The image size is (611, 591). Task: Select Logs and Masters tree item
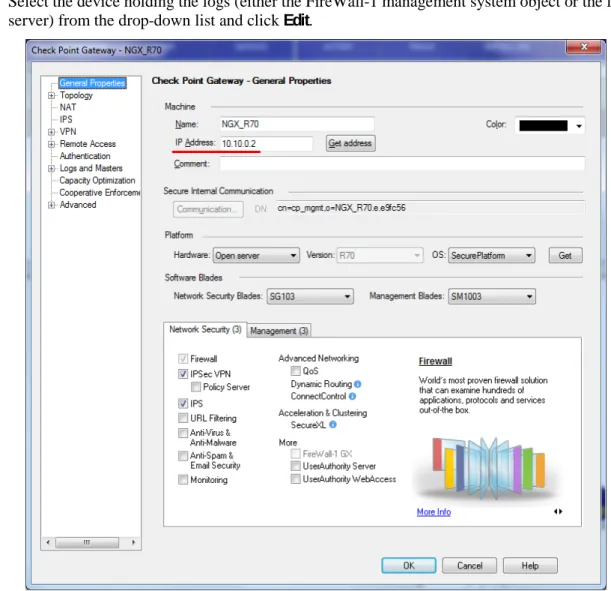tap(91, 168)
